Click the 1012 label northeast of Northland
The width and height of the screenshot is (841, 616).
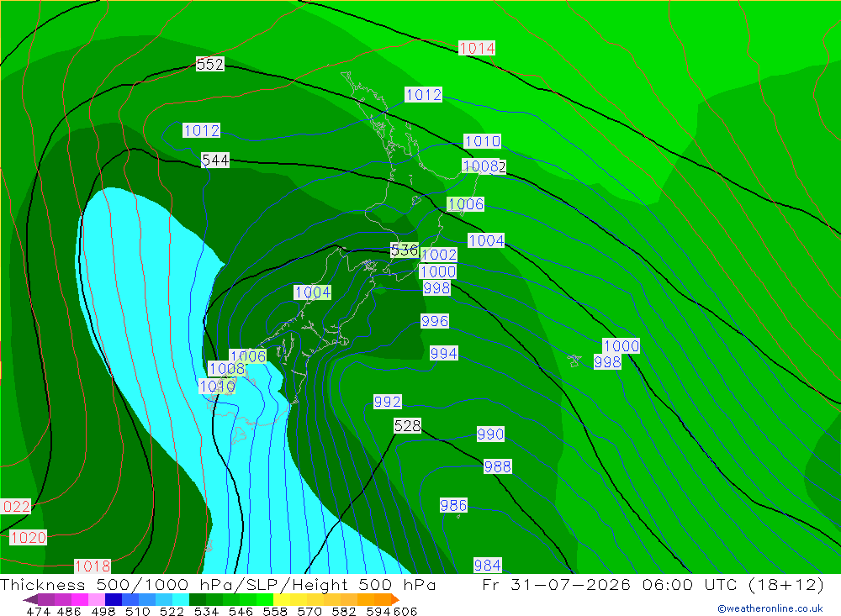(423, 95)
